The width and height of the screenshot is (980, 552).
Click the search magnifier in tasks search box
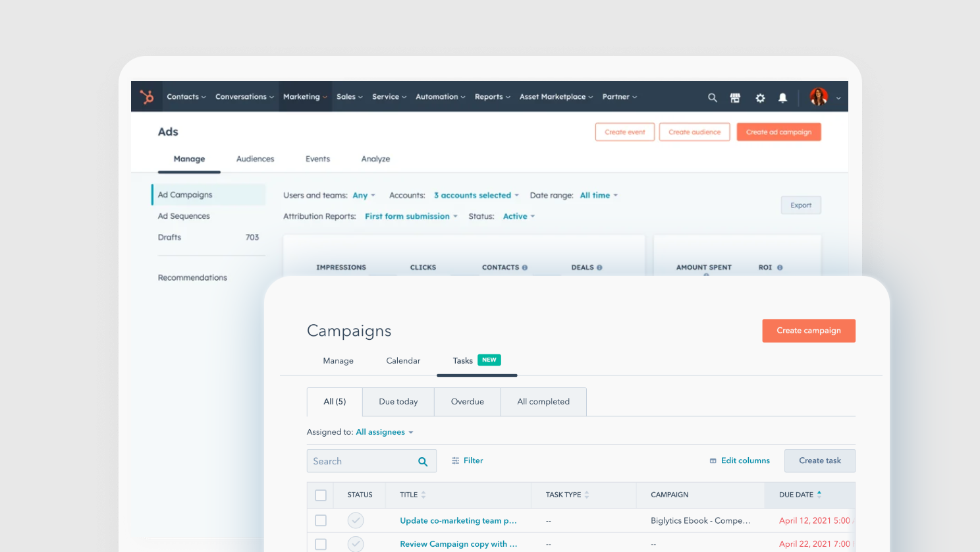pos(423,462)
